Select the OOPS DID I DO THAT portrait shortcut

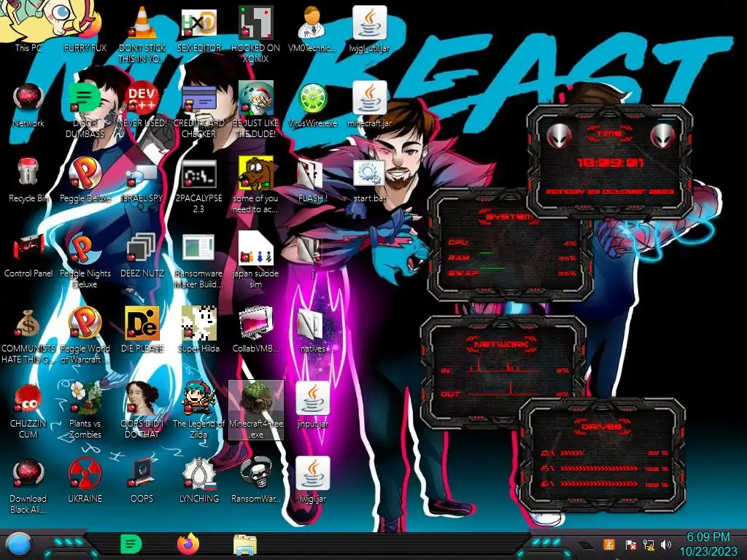pyautogui.click(x=142, y=411)
